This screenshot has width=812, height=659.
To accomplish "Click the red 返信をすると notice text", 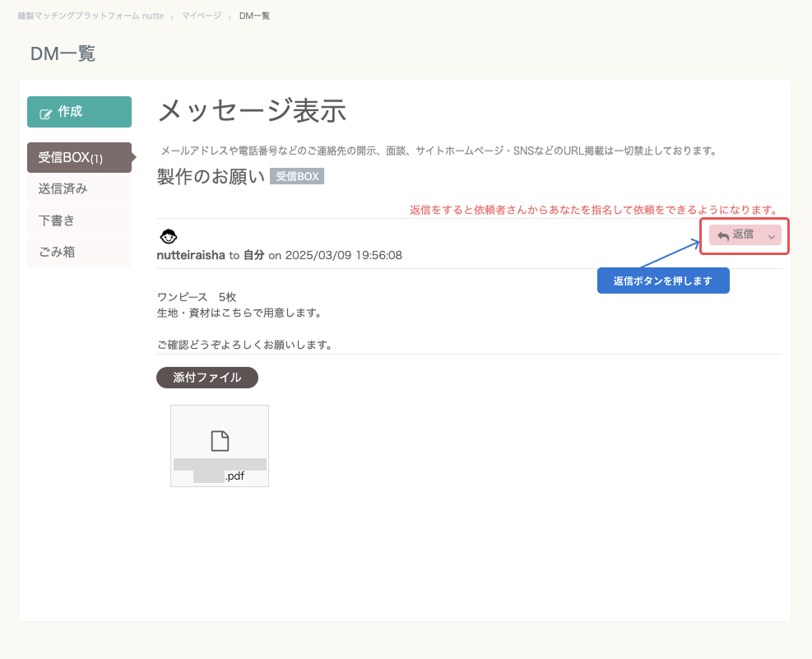I will click(x=595, y=210).
